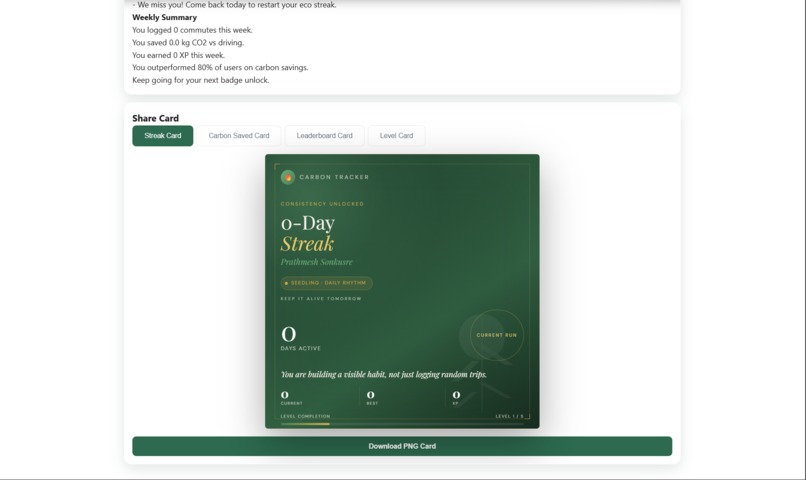This screenshot has height=480, width=806.
Task: Click the habit-building quote on the card
Action: [x=383, y=374]
